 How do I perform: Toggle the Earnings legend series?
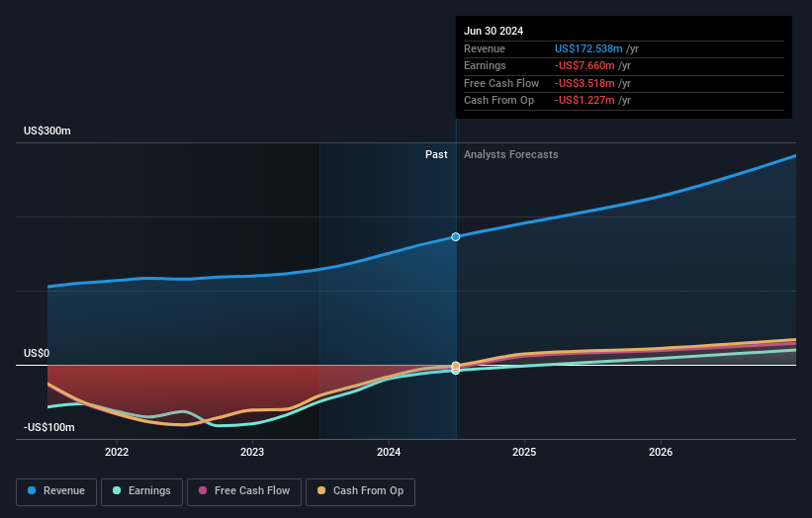click(x=141, y=491)
